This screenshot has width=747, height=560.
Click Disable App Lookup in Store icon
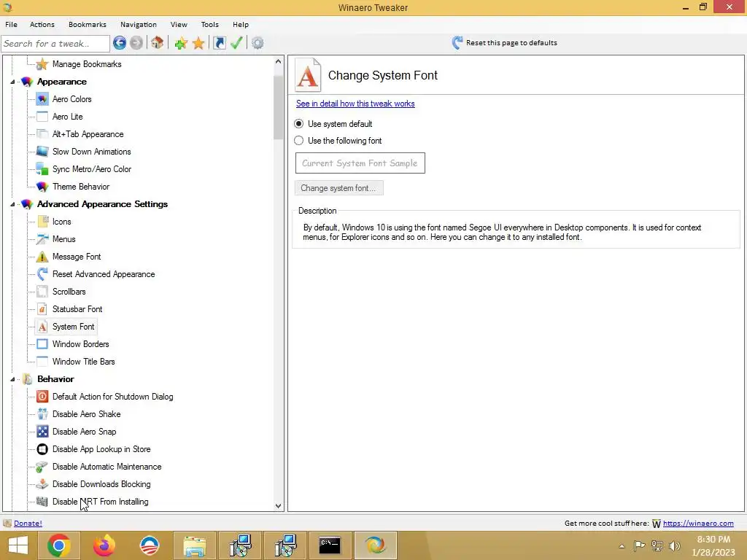42,449
